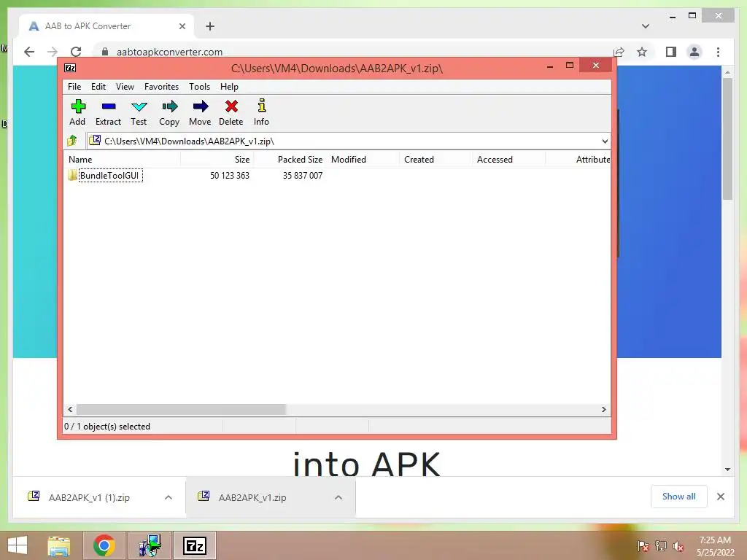
Task: Open Chrome tab search chevron
Action: [645, 26]
